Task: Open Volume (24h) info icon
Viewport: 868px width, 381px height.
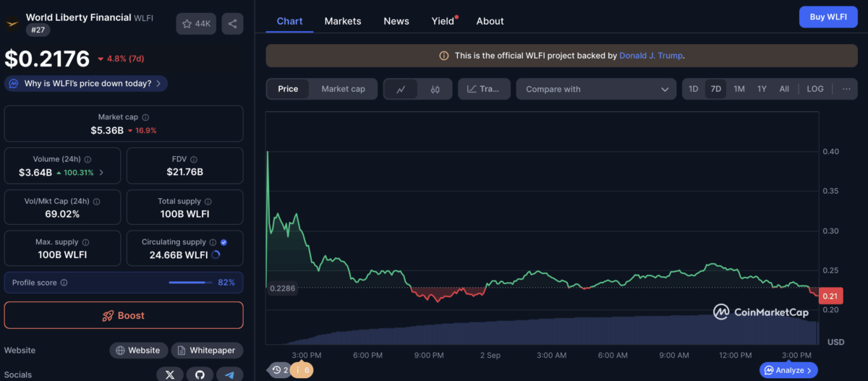Action: click(x=88, y=159)
